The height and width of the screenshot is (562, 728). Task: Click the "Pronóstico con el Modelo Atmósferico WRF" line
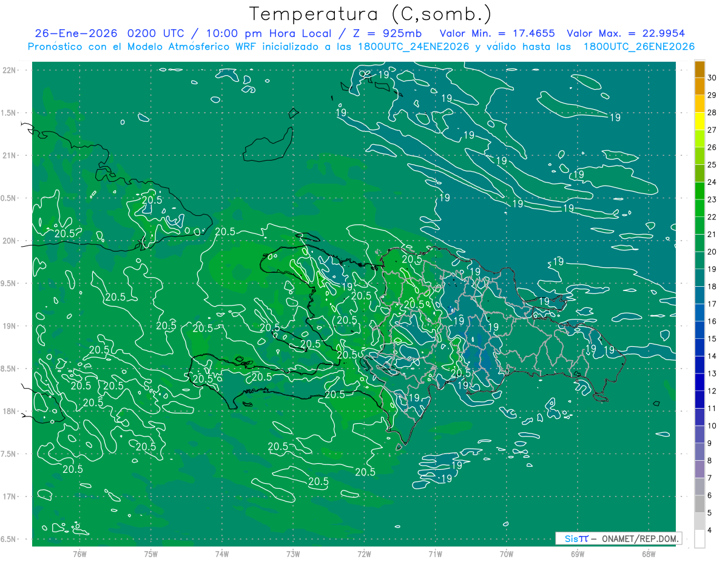pos(143,47)
